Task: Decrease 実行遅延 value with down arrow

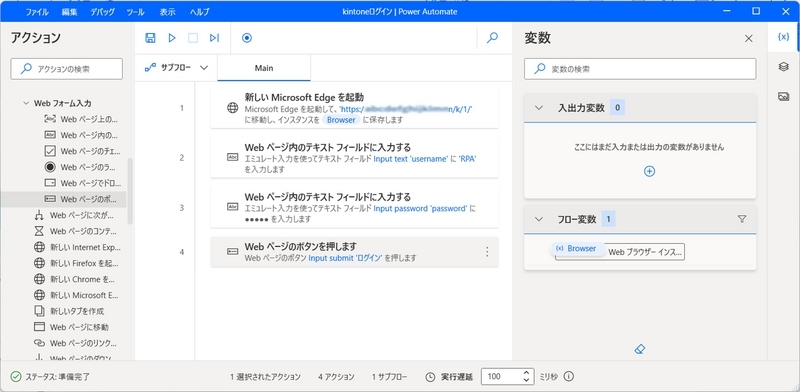Action: [x=527, y=380]
